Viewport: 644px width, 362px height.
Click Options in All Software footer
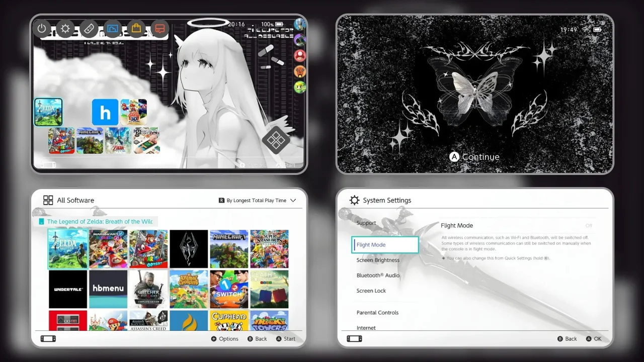(224, 339)
